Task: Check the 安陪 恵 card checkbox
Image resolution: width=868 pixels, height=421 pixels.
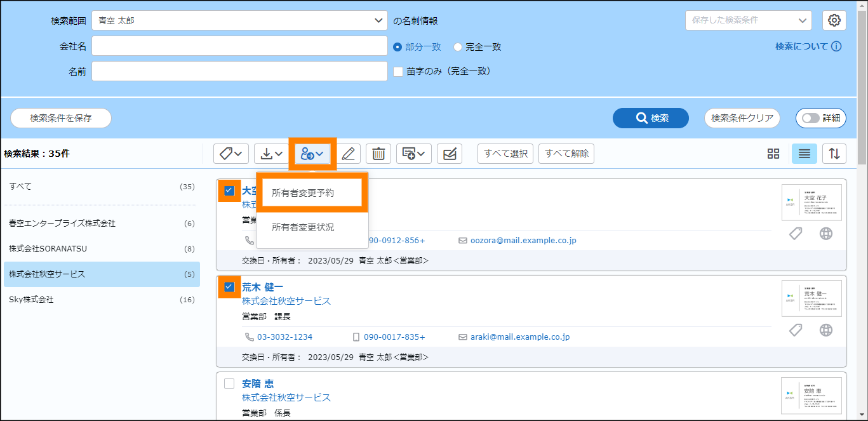Action: pos(229,384)
